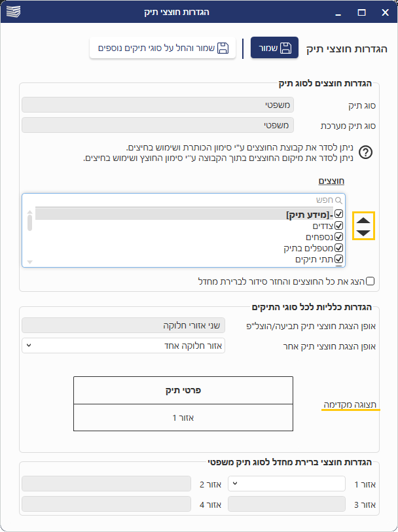Viewport: 398px width, 532px height.
Task: Click the floppy disk icon on the שמור button
Action: point(286,48)
